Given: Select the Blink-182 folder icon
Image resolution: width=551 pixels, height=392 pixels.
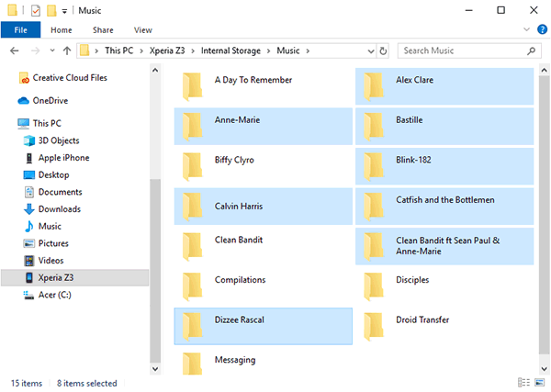Looking at the screenshot, I should point(374,166).
